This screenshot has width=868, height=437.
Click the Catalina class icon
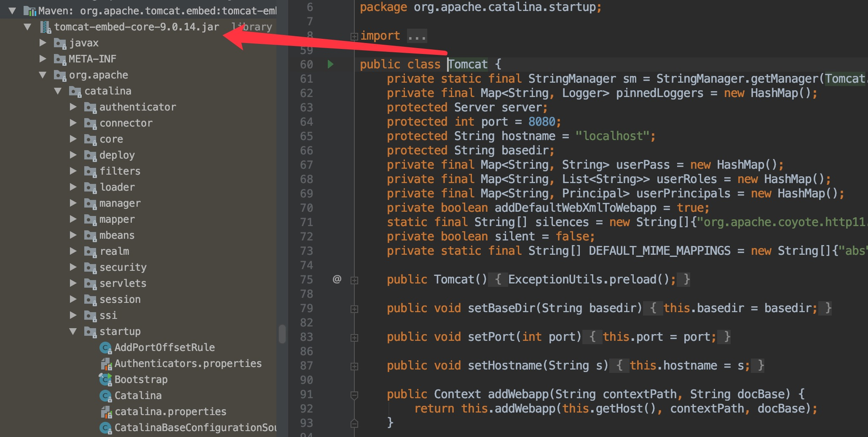[105, 396]
